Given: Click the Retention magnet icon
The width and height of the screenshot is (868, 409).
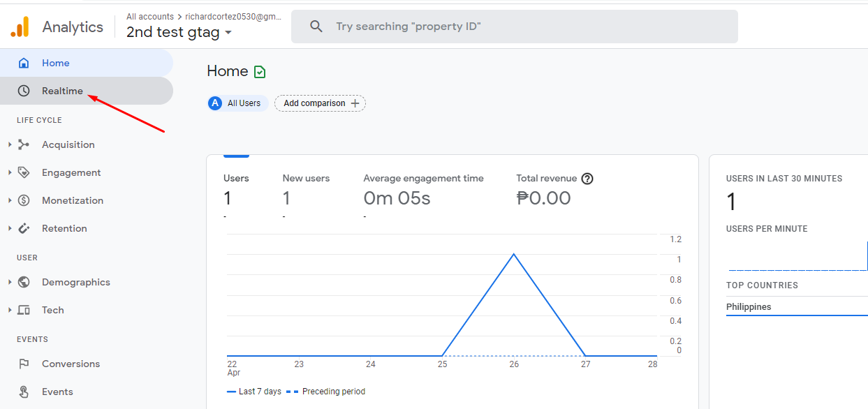Looking at the screenshot, I should [x=24, y=228].
